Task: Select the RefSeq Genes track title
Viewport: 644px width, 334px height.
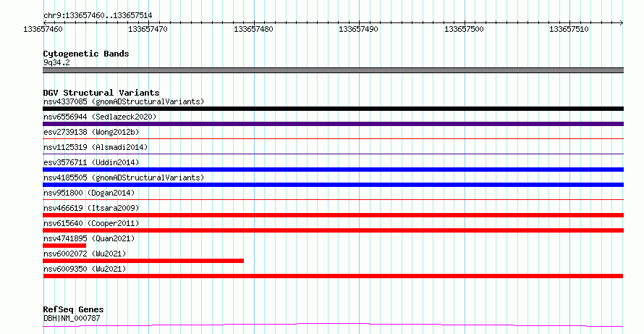Action: point(73,309)
